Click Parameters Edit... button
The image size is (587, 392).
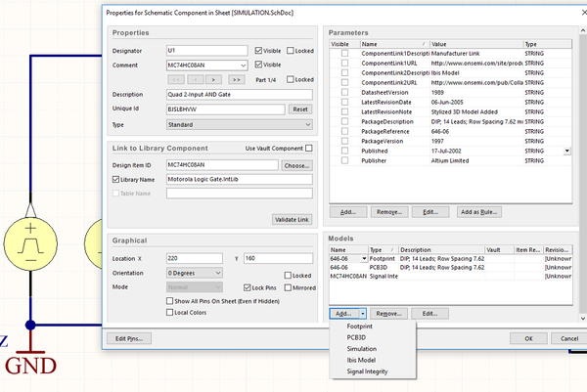point(430,212)
